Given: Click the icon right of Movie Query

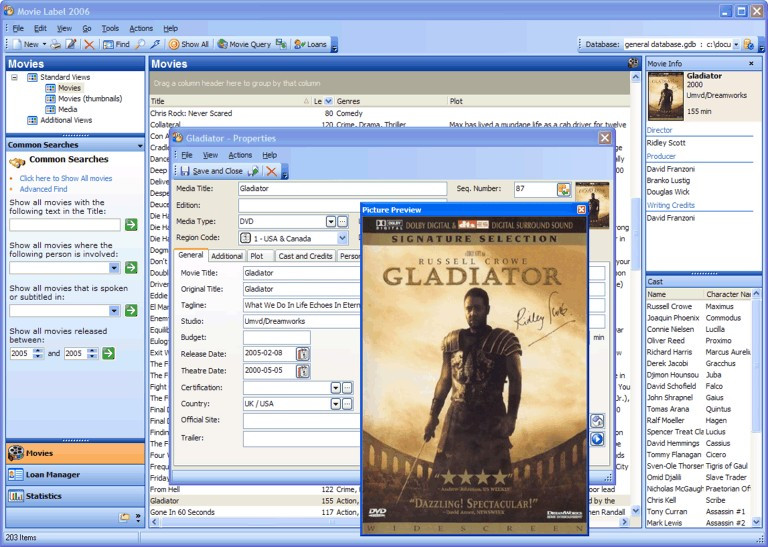Looking at the screenshot, I should tap(281, 44).
